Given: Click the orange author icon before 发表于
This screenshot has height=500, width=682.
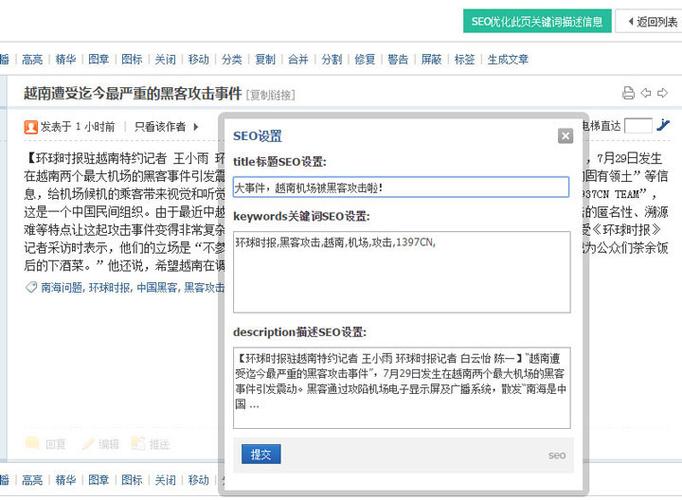Looking at the screenshot, I should tap(30, 127).
